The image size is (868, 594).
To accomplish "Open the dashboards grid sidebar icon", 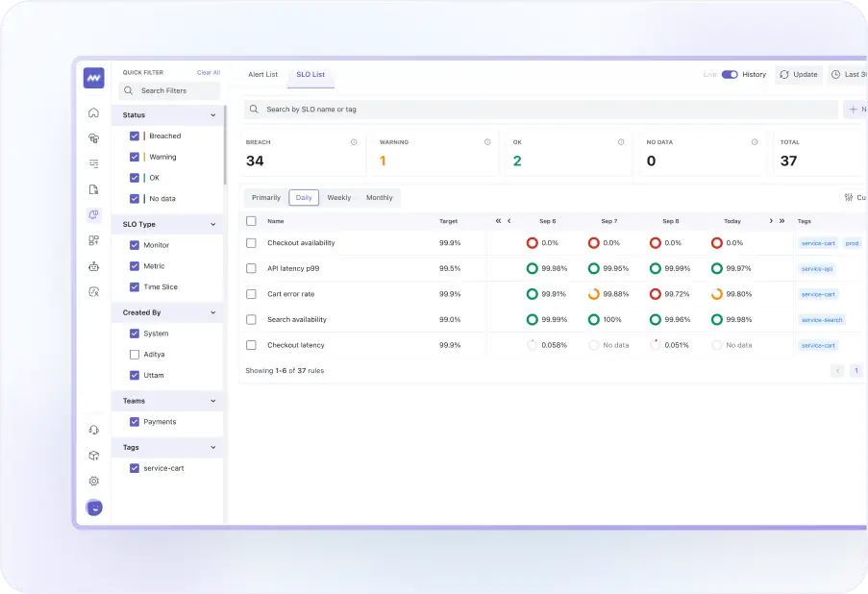I will pyautogui.click(x=93, y=240).
